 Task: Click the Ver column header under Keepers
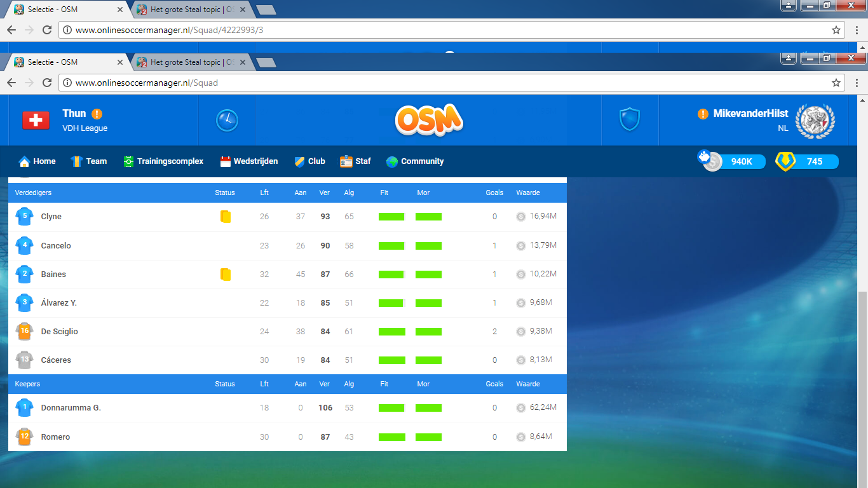(x=324, y=384)
